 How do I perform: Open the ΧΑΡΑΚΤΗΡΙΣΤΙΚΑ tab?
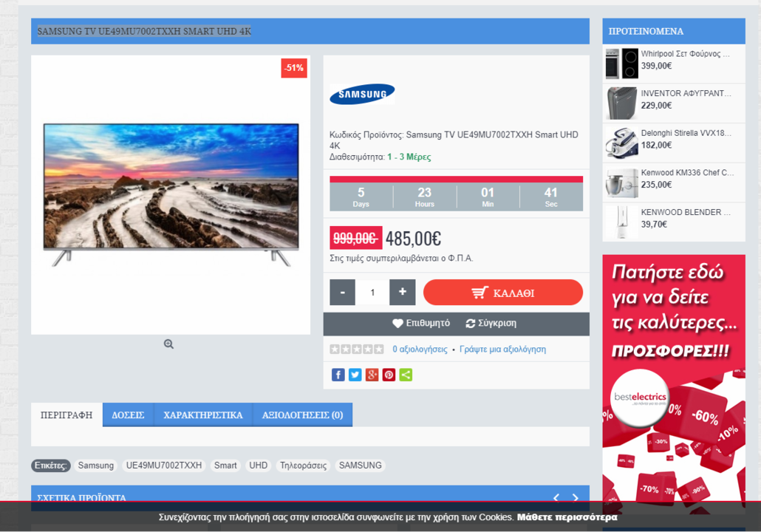pyautogui.click(x=203, y=415)
